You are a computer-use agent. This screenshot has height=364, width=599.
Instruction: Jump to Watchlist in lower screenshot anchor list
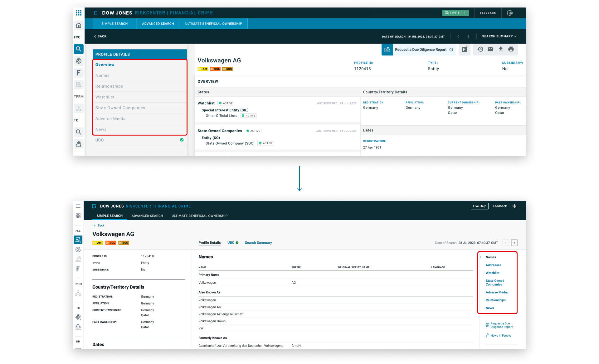click(493, 273)
